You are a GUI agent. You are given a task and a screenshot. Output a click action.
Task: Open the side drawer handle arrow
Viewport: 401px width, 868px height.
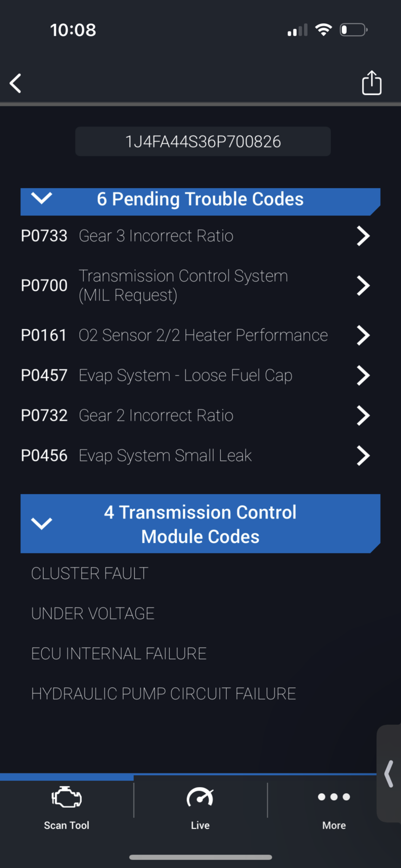pyautogui.click(x=389, y=774)
